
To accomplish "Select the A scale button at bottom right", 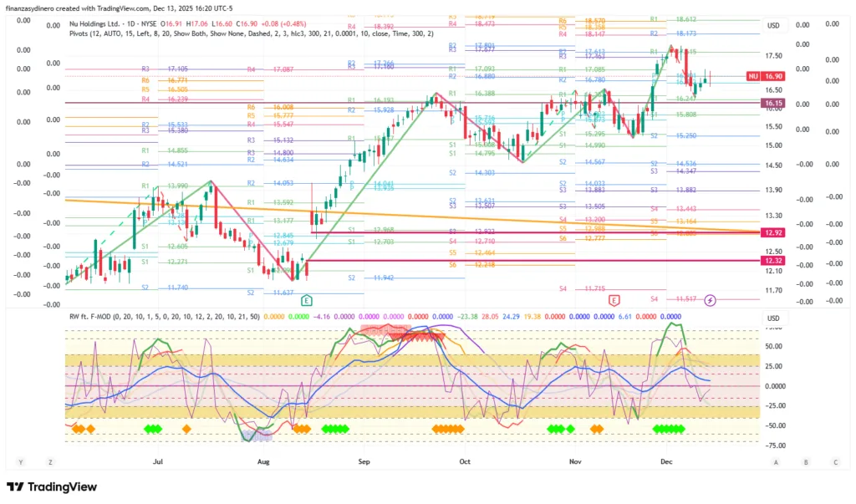I will [x=776, y=461].
